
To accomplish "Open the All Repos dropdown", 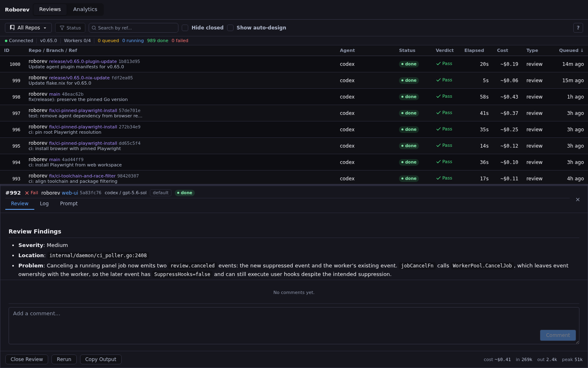I will tap(28, 28).
